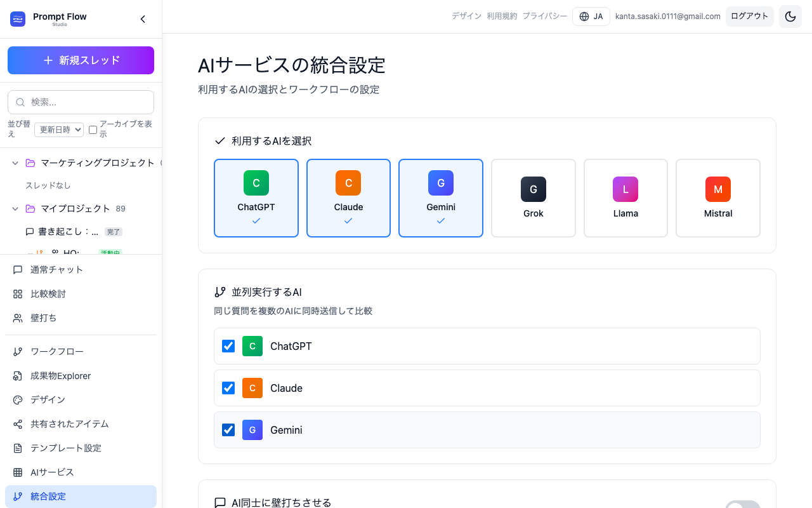Viewport: 812px width, 508px height.
Task: Open the デザイン header link
Action: tap(466, 17)
